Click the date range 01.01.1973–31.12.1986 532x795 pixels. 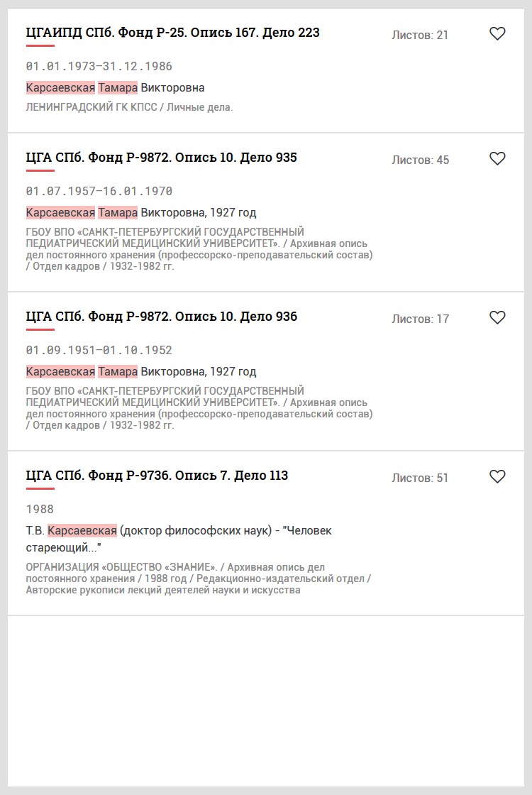99,67
